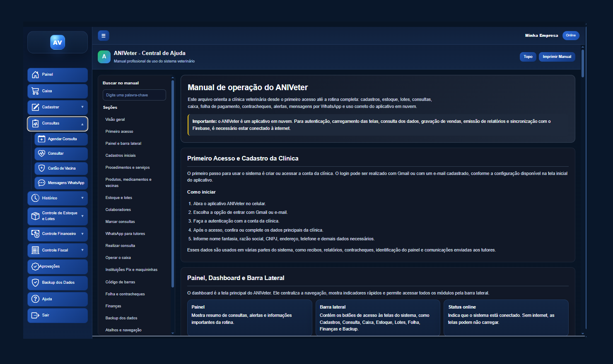Click the Backup dos Dados shield icon

pos(35,283)
